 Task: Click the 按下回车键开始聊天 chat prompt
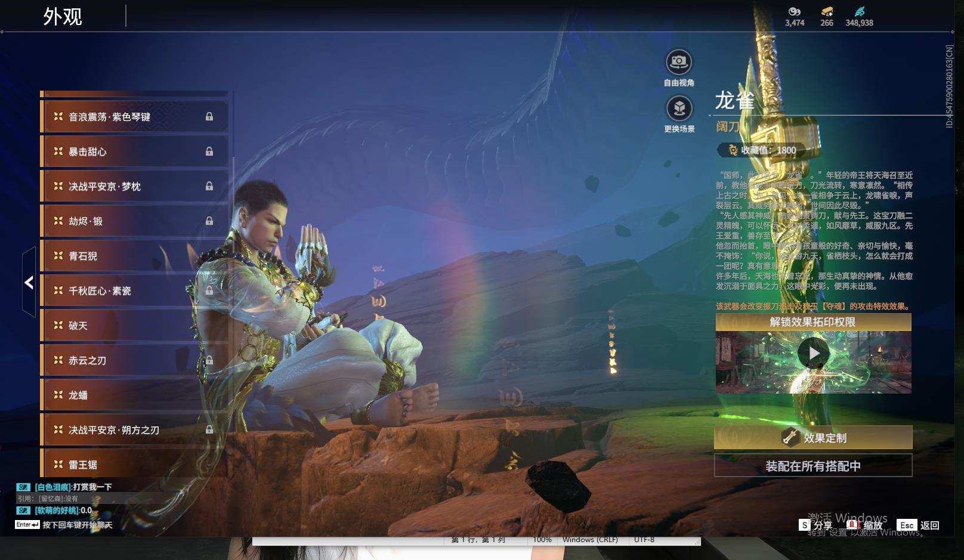(x=78, y=525)
